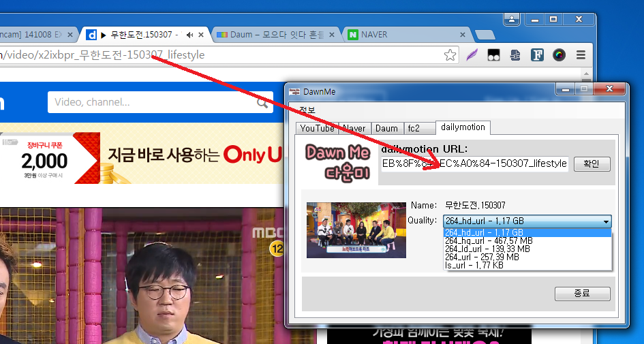This screenshot has height=344, width=644.
Task: Click the 종료 button in DawnMe
Action: click(x=583, y=294)
